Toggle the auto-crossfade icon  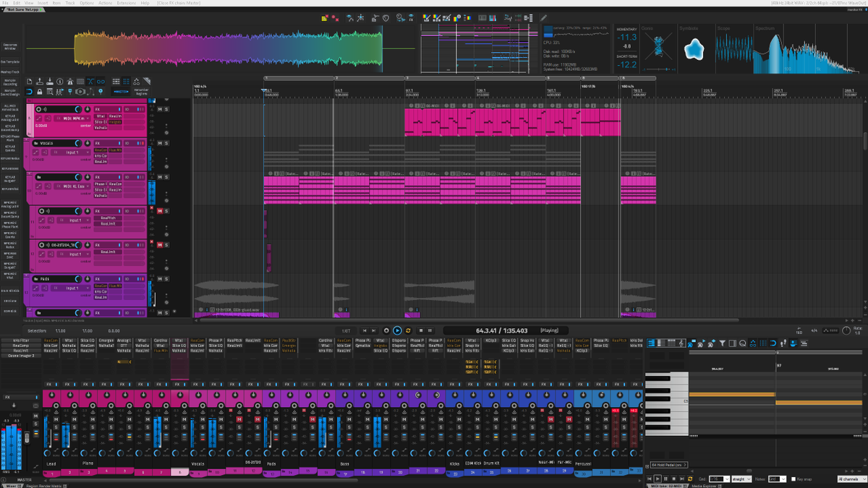[x=90, y=81]
